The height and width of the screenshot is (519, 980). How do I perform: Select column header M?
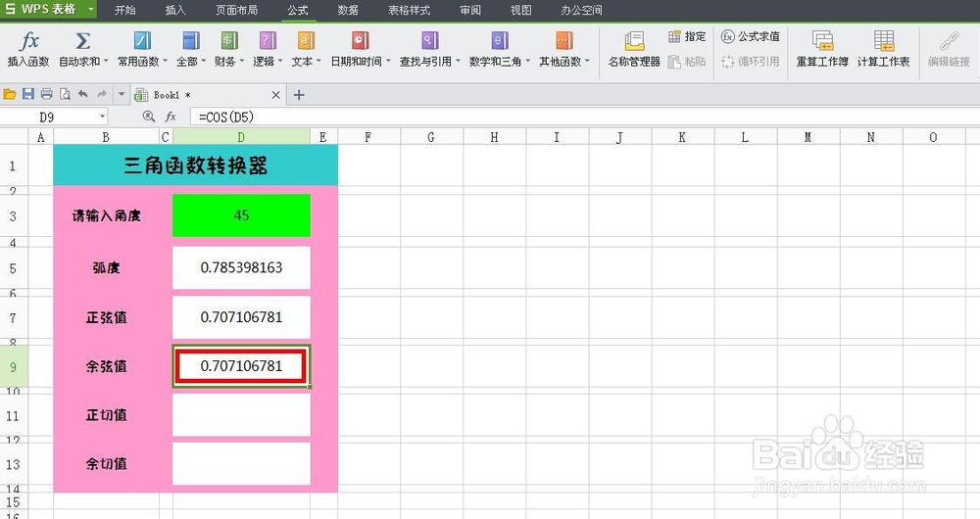808,137
